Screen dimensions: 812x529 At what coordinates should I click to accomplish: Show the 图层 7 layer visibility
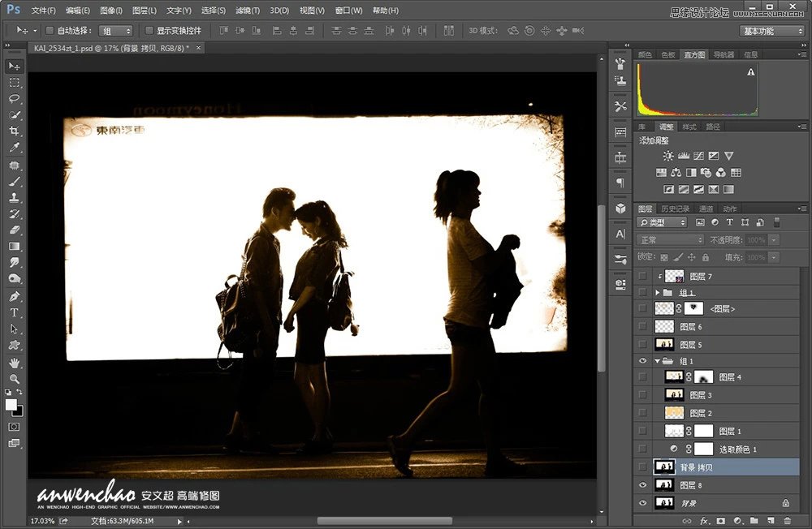click(x=642, y=277)
